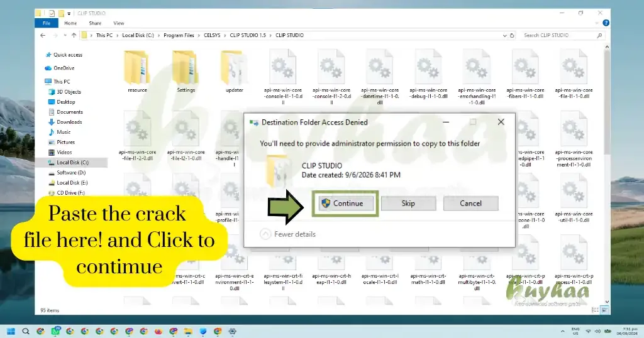Viewport: 644px width, 338px height.
Task: Select Quick access in navigation pane
Action: 64,55
